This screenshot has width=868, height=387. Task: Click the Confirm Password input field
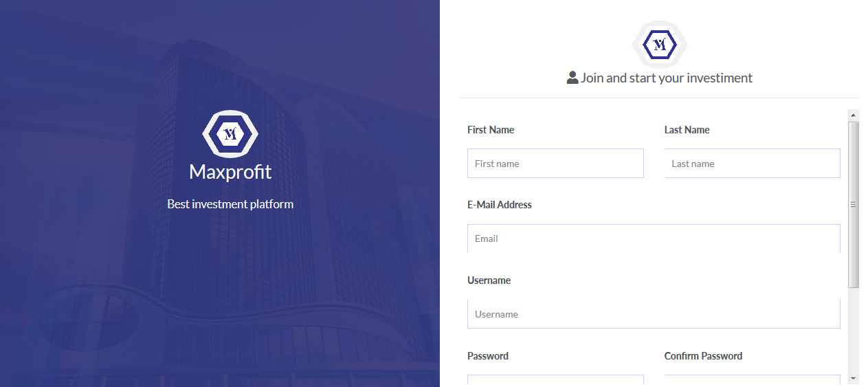[752, 379]
